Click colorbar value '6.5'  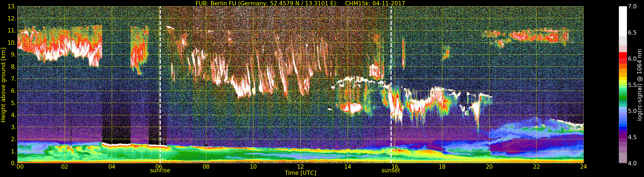[x=632, y=33]
